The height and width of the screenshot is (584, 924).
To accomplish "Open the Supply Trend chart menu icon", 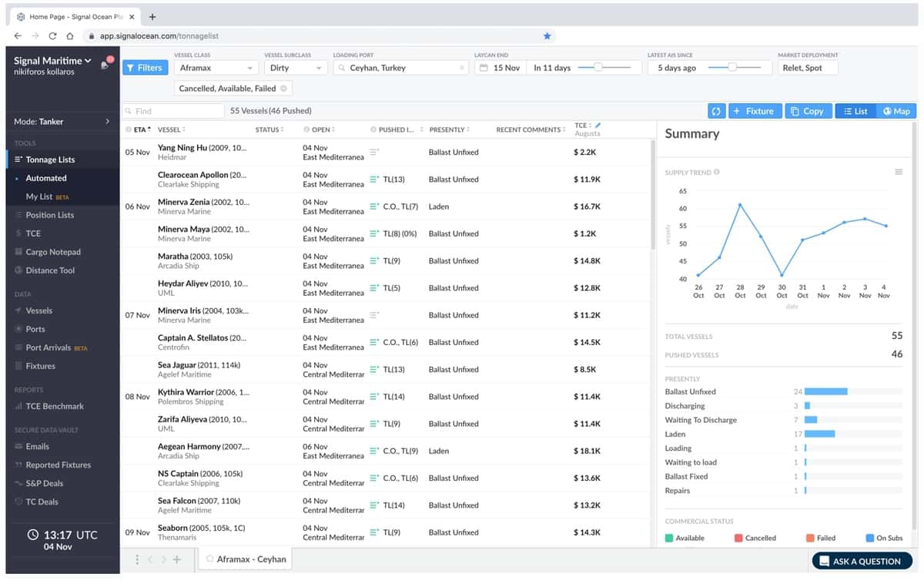I will [x=898, y=172].
